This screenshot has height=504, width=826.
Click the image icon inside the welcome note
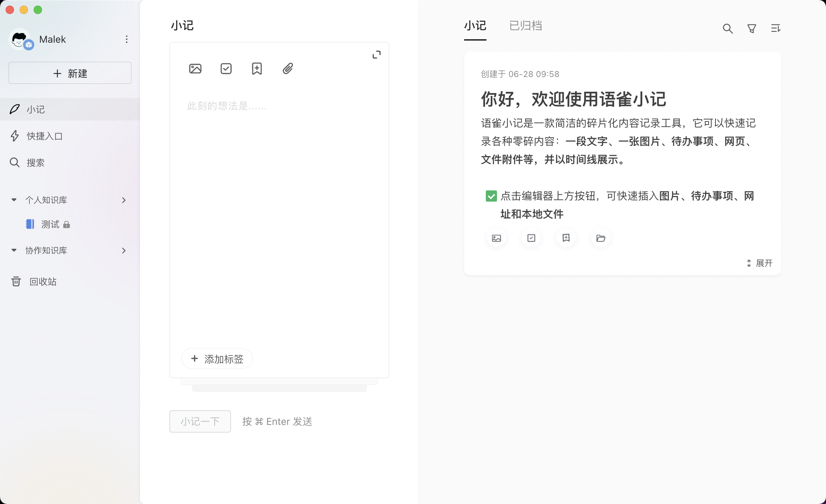click(x=496, y=238)
